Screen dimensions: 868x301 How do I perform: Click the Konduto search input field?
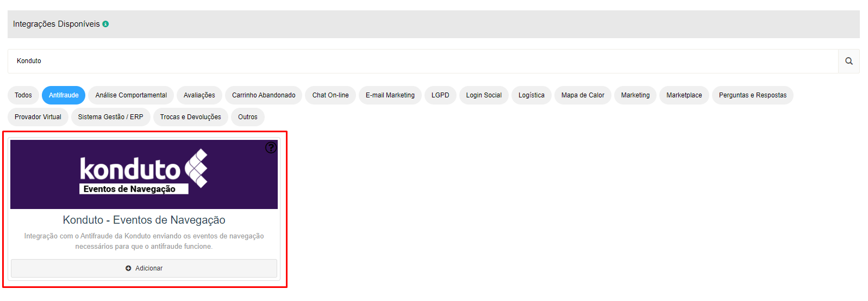point(423,61)
